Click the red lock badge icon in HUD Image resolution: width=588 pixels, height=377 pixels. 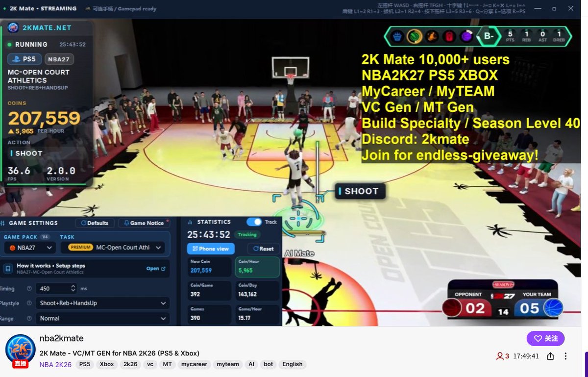pyautogui.click(x=448, y=36)
